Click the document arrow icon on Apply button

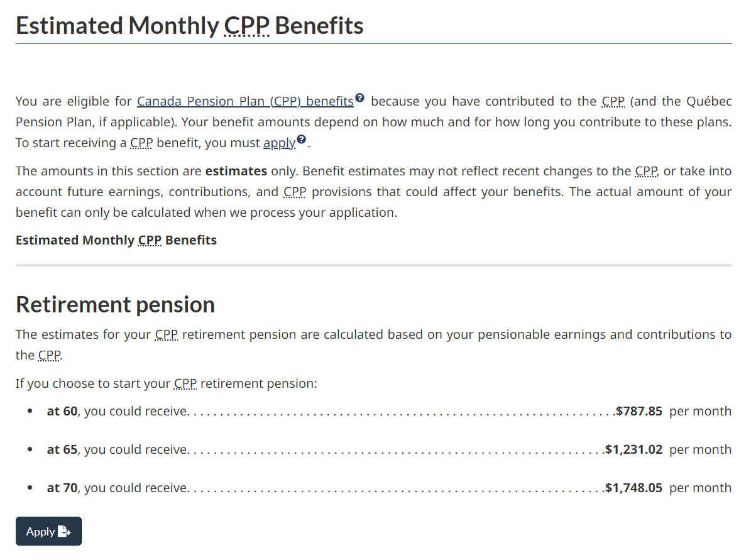click(64, 532)
